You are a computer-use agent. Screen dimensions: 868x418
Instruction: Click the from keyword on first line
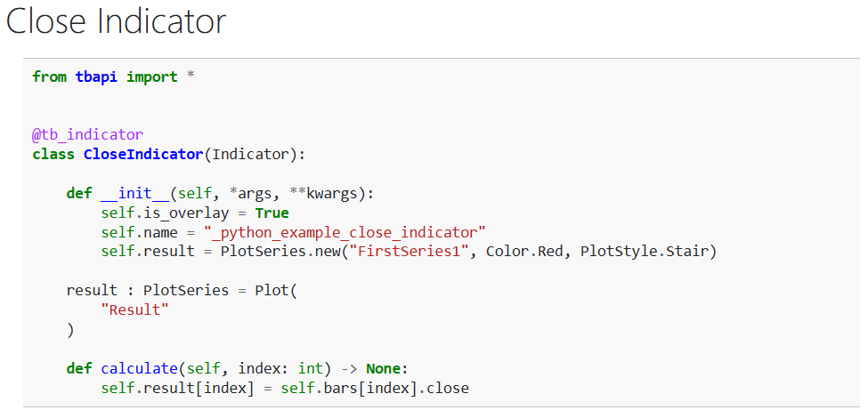pos(49,77)
